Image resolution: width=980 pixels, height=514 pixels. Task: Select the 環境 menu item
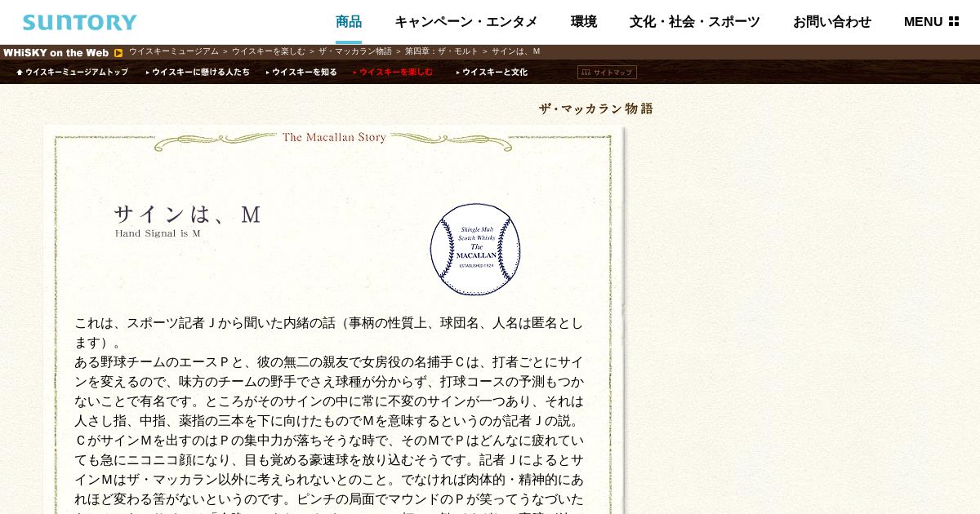coord(584,22)
